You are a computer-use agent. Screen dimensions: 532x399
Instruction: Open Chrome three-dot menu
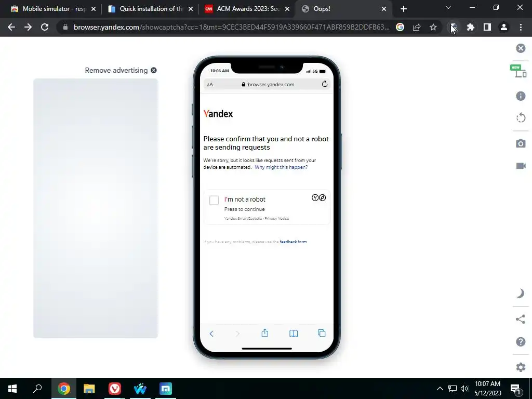point(521,27)
